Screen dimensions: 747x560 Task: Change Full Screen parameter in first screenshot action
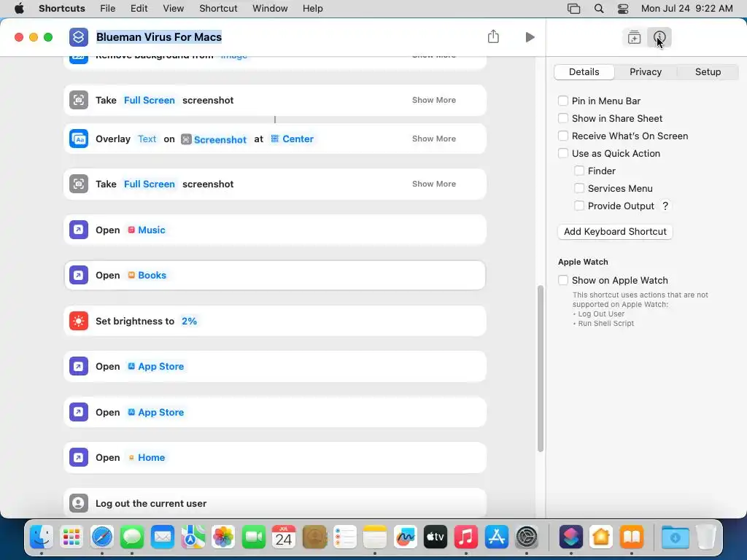(x=149, y=100)
